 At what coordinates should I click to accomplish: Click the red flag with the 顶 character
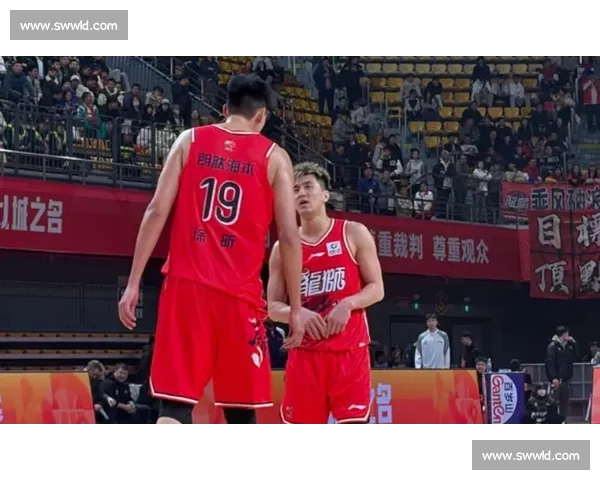(550, 277)
